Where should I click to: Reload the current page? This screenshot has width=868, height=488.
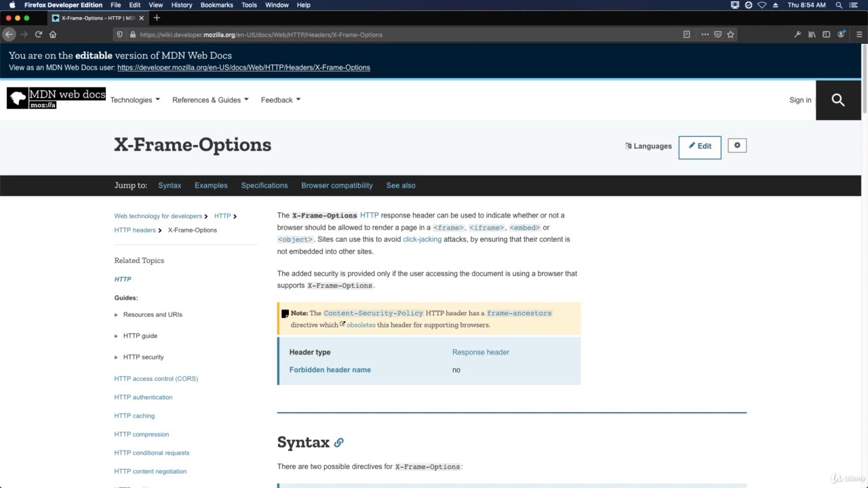pos(39,35)
